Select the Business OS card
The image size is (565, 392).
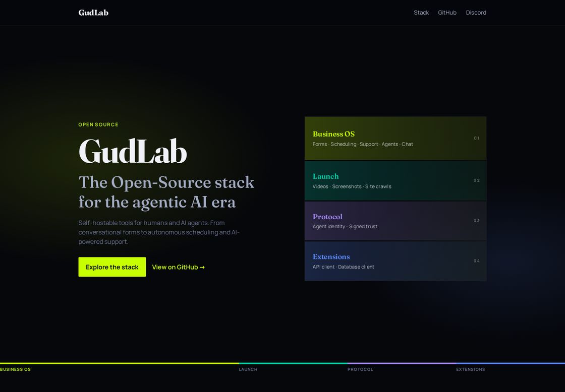[395, 138]
